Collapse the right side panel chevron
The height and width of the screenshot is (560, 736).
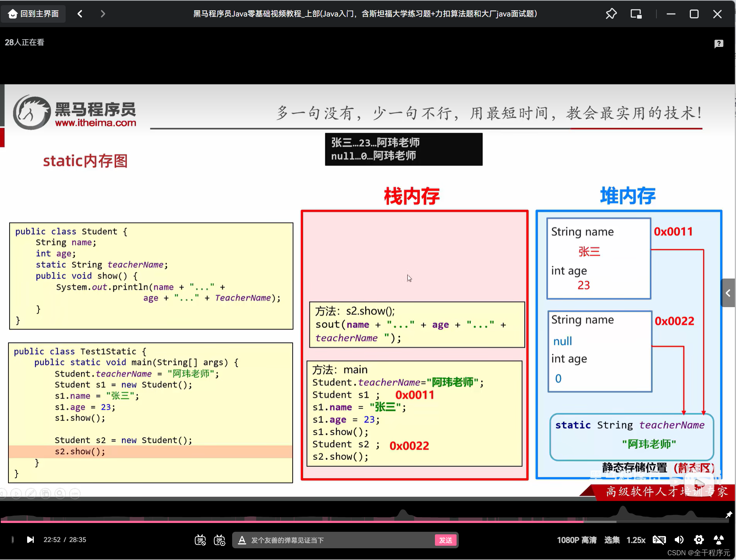click(x=728, y=293)
